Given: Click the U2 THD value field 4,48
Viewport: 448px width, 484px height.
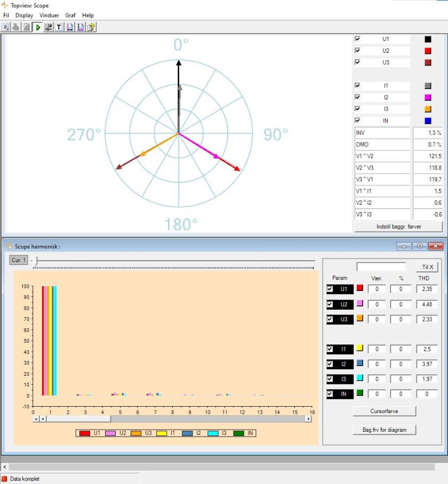Looking at the screenshot, I should (x=427, y=304).
